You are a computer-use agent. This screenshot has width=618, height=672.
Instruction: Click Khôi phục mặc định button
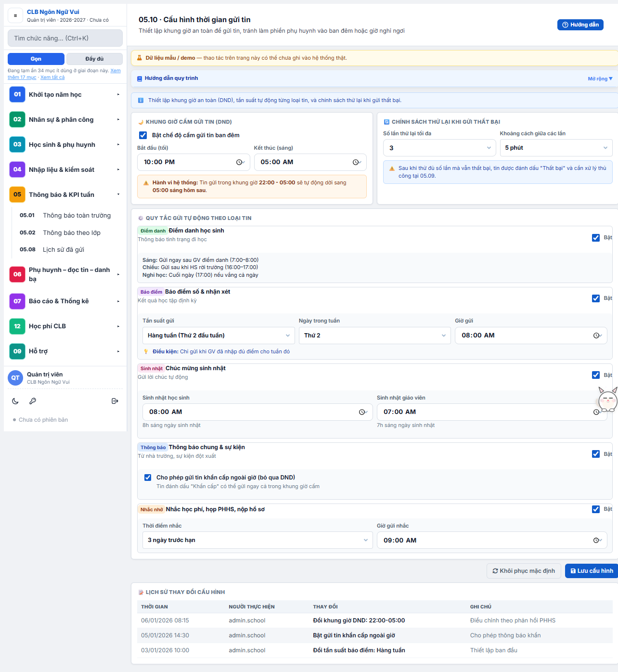coord(524,571)
